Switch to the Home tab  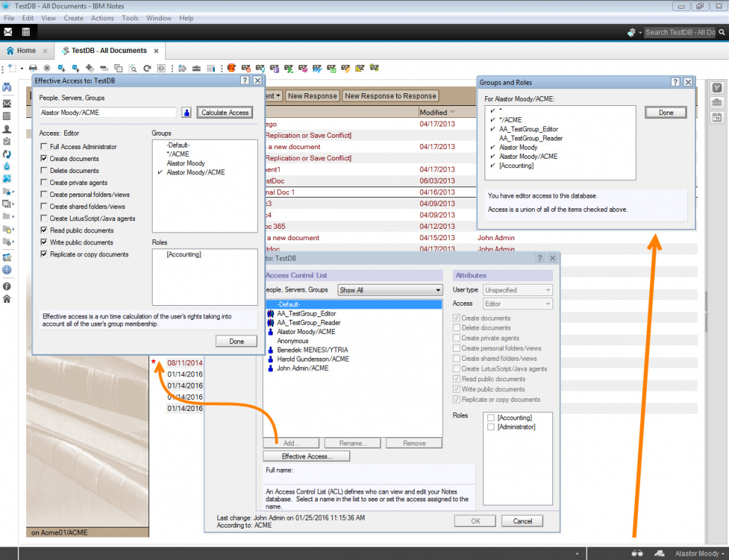[27, 51]
